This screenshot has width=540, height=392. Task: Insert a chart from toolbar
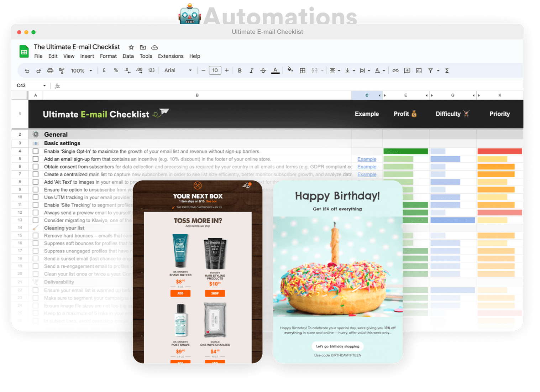pos(419,71)
